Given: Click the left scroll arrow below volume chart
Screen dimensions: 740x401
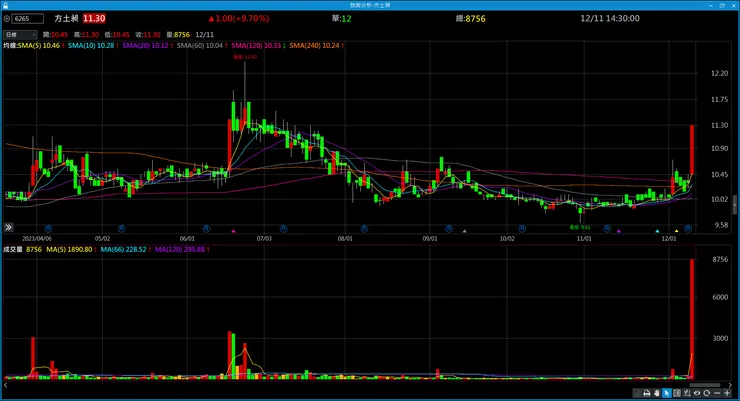Looking at the screenshot, I should (5, 385).
